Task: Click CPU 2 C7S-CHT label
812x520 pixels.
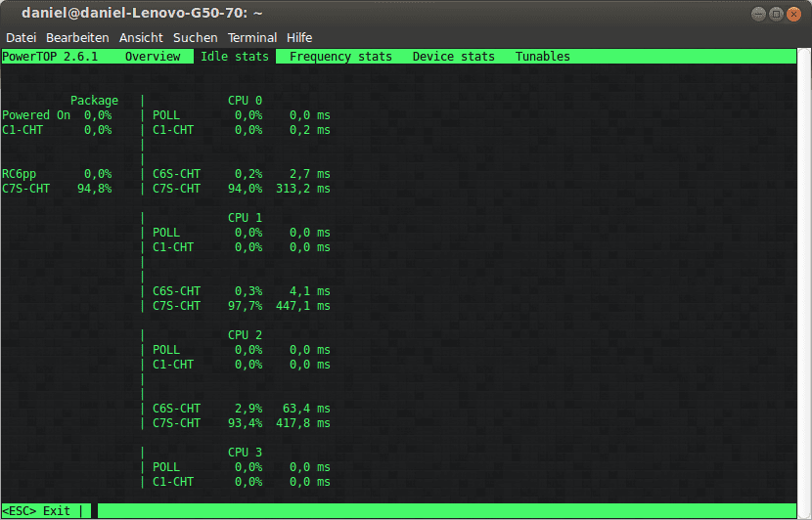Action: pos(176,423)
